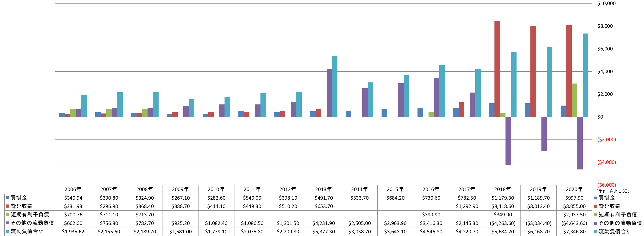644x236 pixels.
Task: Click the $0 axis label
Action: pos(600,117)
